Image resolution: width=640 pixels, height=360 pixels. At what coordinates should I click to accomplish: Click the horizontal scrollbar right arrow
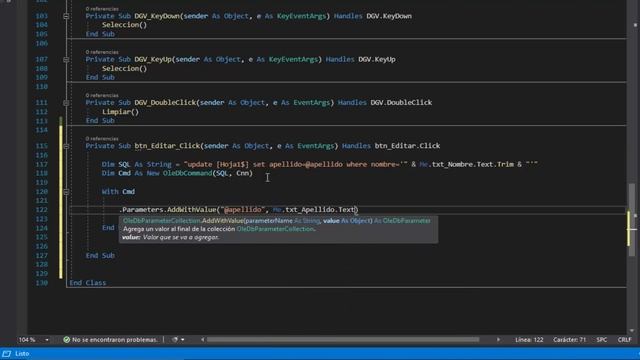point(498,340)
